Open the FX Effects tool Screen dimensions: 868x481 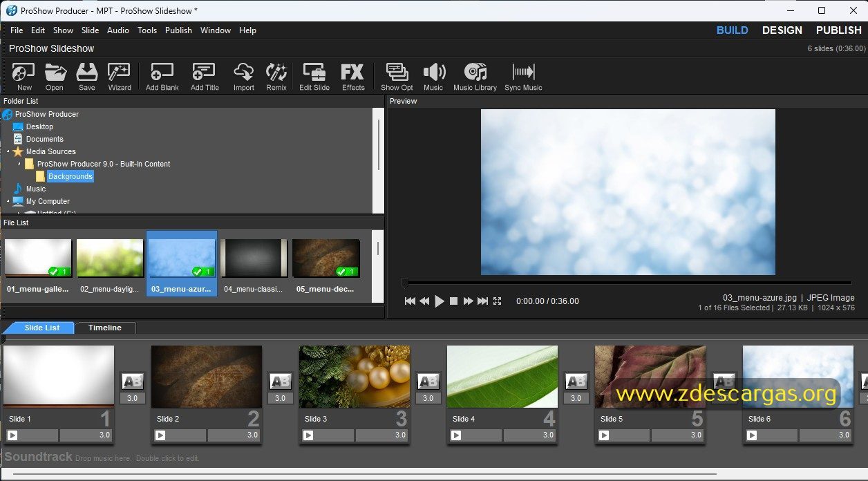(x=353, y=77)
